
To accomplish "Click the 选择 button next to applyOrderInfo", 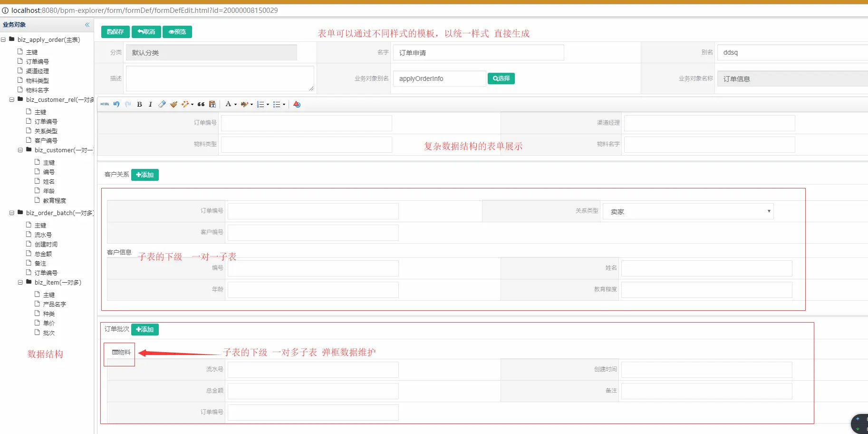I will [501, 78].
